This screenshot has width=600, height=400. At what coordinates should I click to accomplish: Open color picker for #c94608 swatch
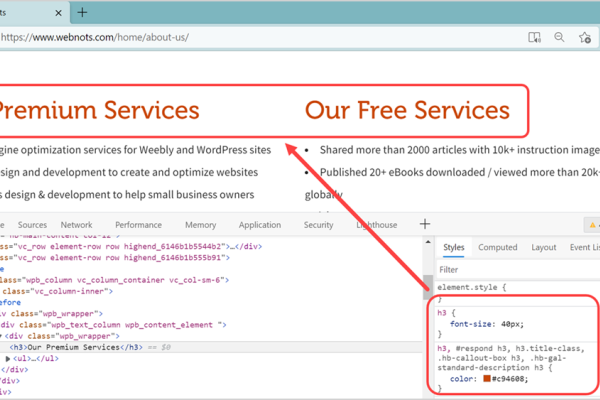click(485, 378)
